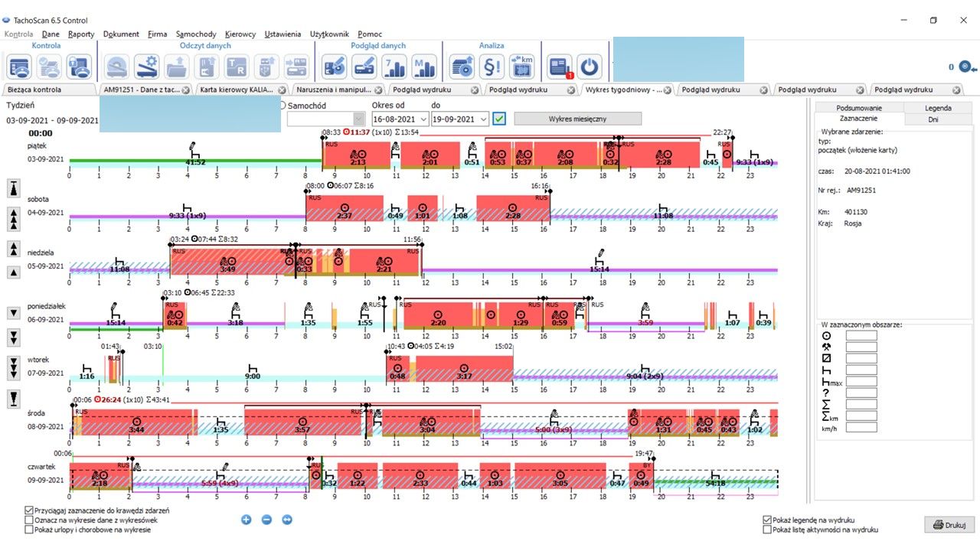
Task: Click the 'Wykres miesięczny' button
Action: [x=577, y=119]
